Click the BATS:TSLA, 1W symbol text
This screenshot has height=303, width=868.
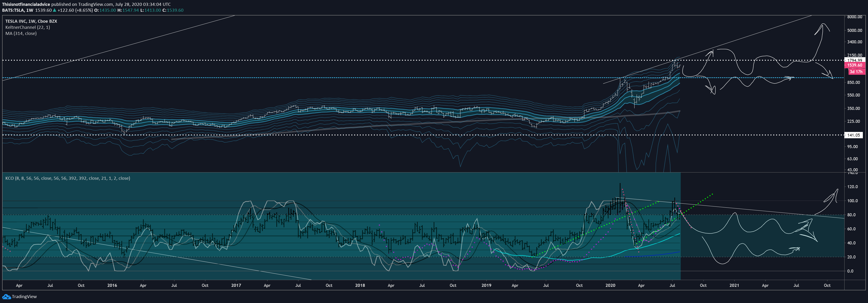18,10
